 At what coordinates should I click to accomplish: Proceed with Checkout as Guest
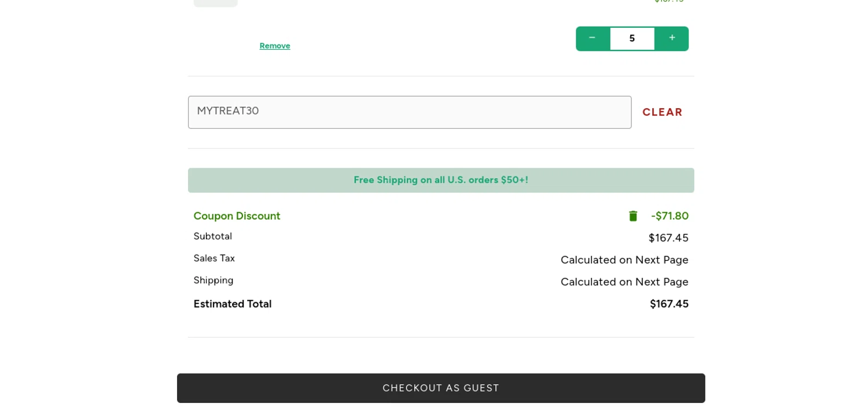(x=441, y=388)
